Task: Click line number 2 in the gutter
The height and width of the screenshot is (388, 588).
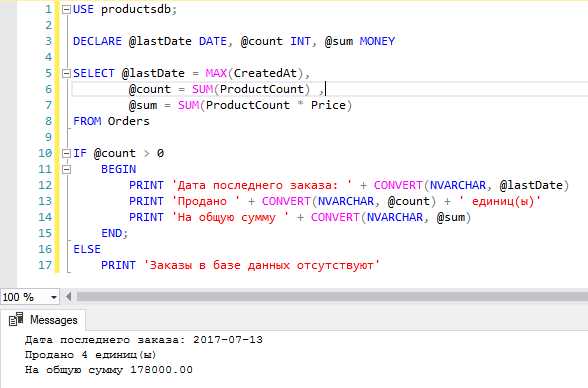Action: tap(48, 25)
